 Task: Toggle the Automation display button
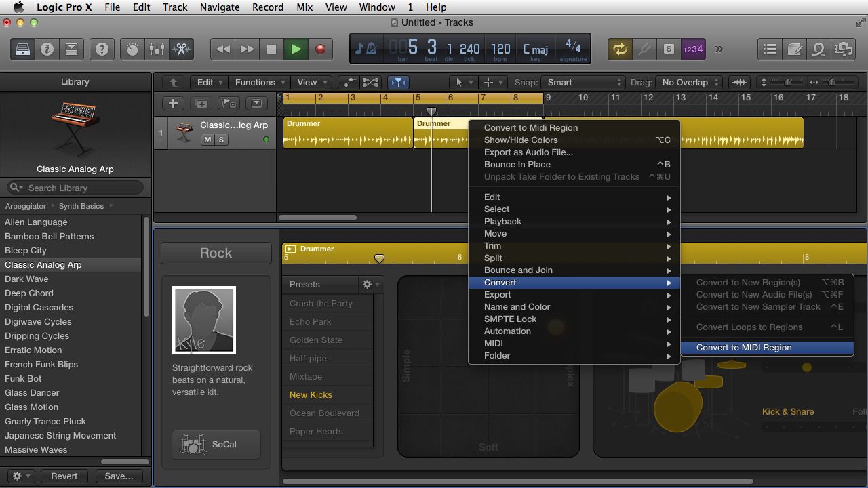(348, 82)
